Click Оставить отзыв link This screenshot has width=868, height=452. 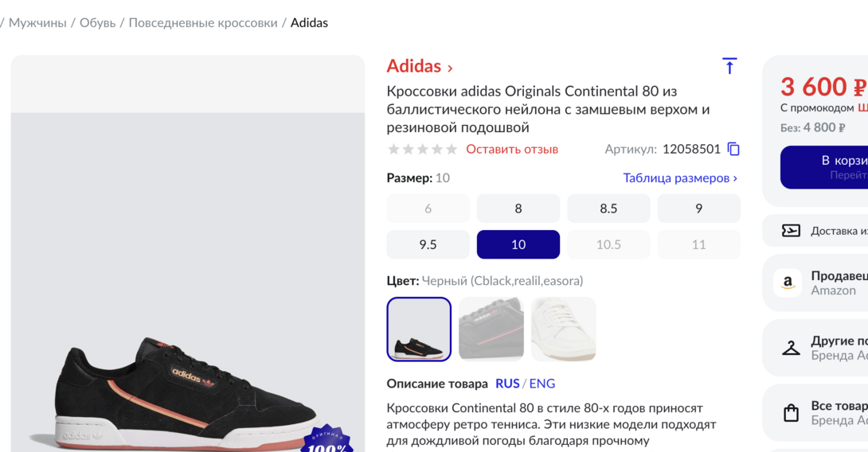pos(512,150)
